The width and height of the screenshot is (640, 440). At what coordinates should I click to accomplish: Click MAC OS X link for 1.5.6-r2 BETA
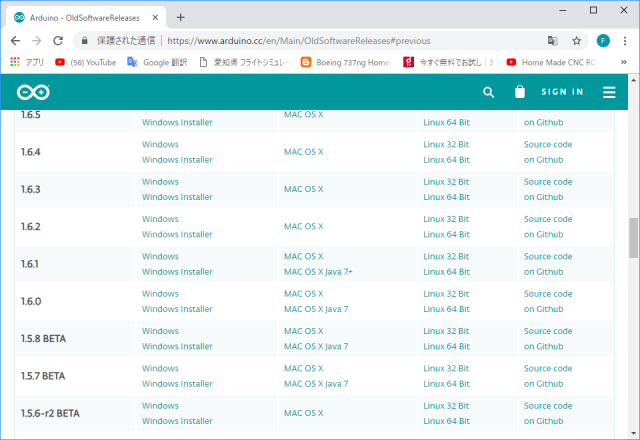[x=303, y=413]
